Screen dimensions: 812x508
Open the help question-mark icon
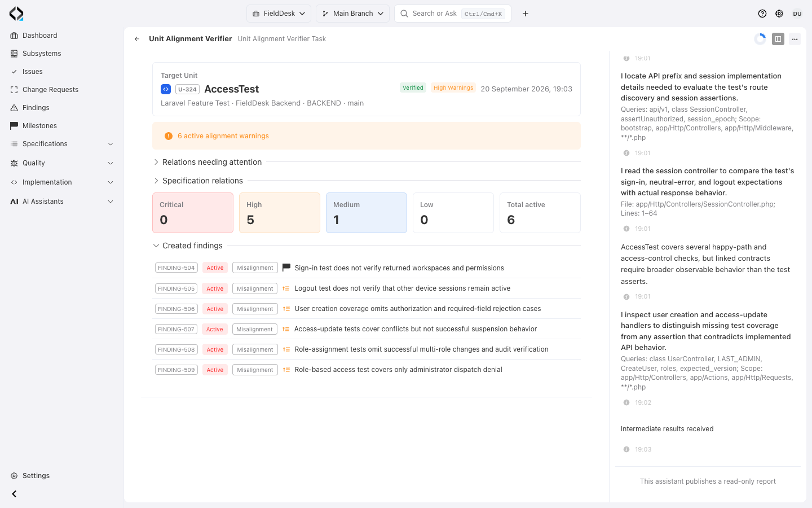[762, 14]
